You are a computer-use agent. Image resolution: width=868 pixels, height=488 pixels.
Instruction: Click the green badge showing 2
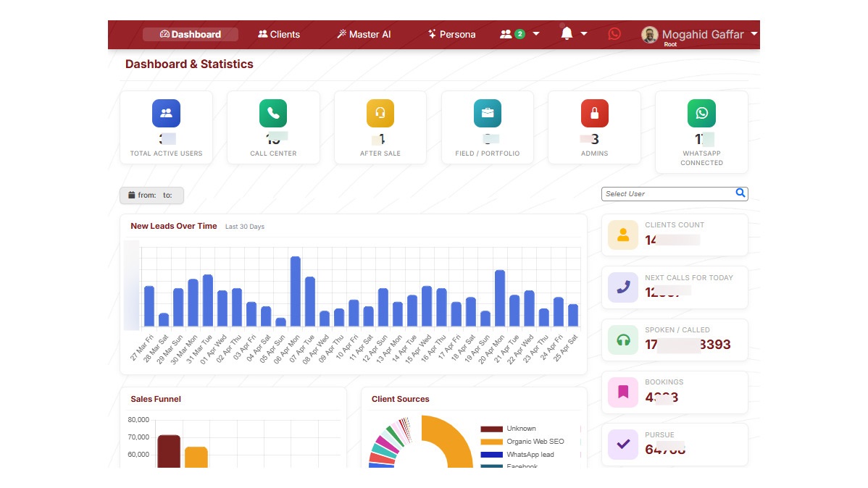point(519,34)
